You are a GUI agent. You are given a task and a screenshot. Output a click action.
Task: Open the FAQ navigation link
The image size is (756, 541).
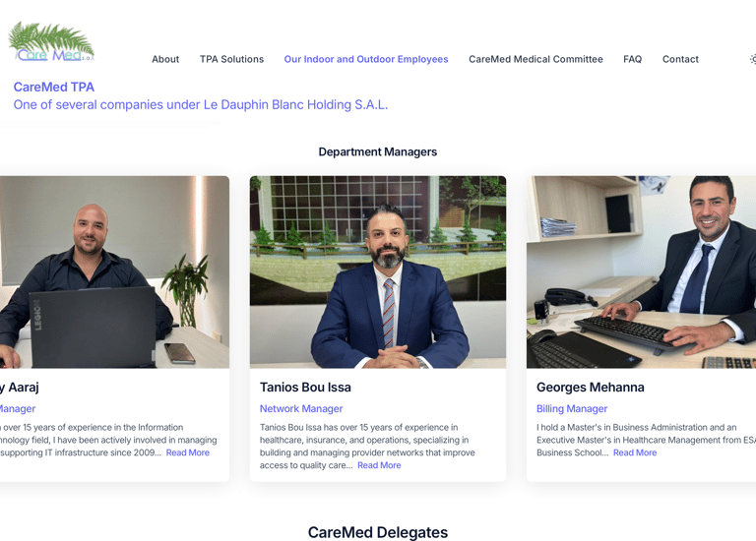pyautogui.click(x=633, y=59)
